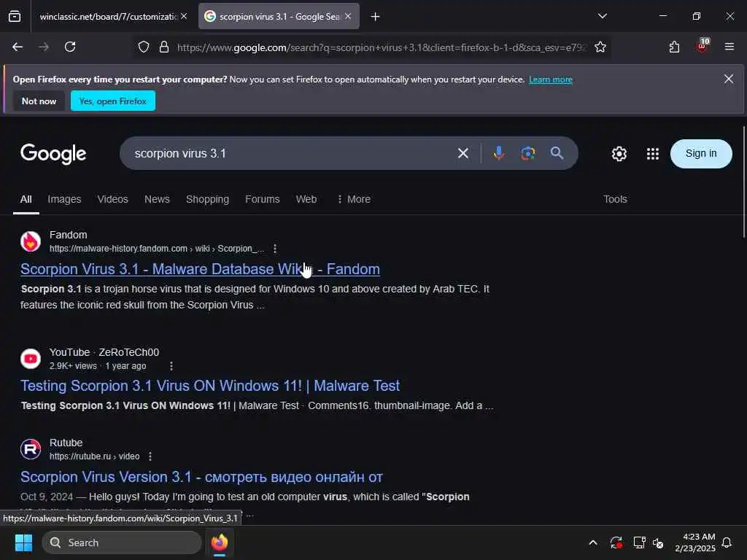Open the tracking protection shield icon

pos(144,47)
